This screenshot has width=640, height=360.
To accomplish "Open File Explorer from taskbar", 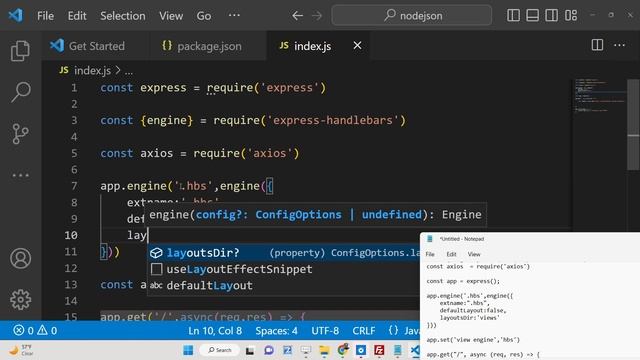I will point(324,350).
